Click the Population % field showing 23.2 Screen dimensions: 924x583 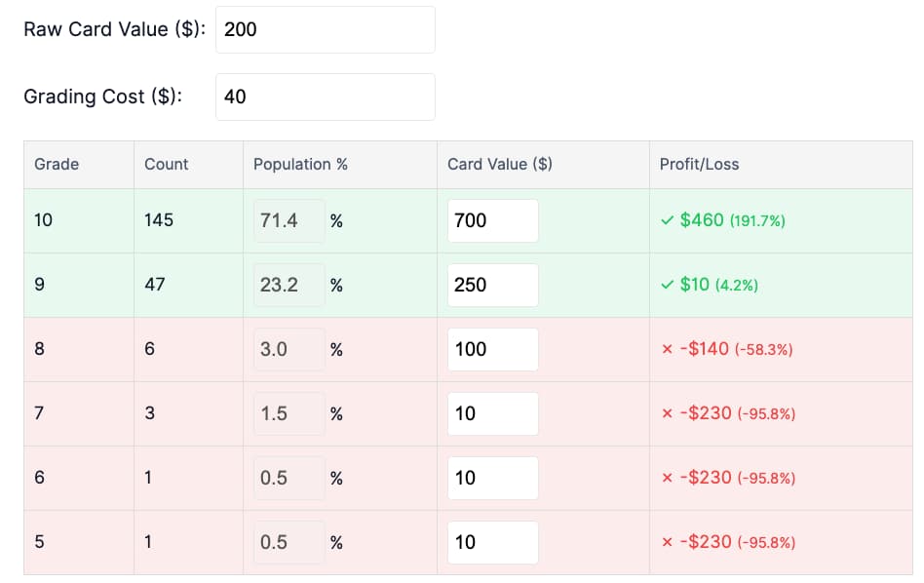tap(289, 285)
